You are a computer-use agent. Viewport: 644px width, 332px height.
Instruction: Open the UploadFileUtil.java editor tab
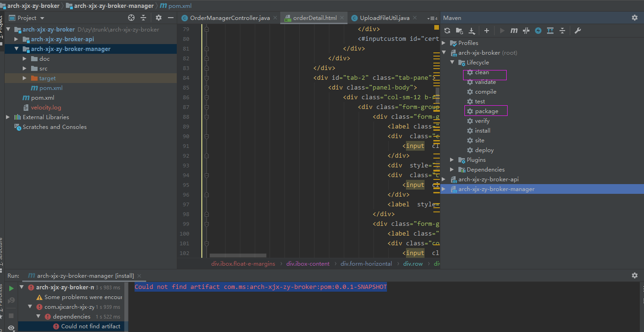click(386, 18)
